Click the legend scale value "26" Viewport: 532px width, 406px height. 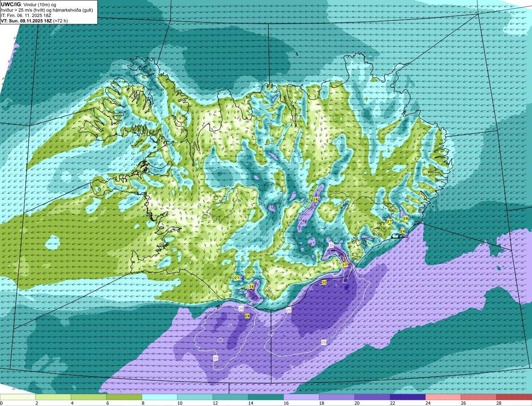[x=463, y=403]
